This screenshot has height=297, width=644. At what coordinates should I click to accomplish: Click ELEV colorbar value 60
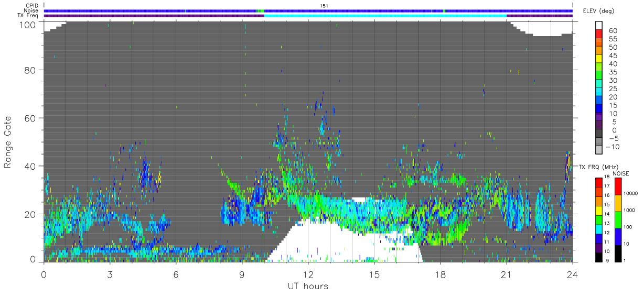click(613, 31)
